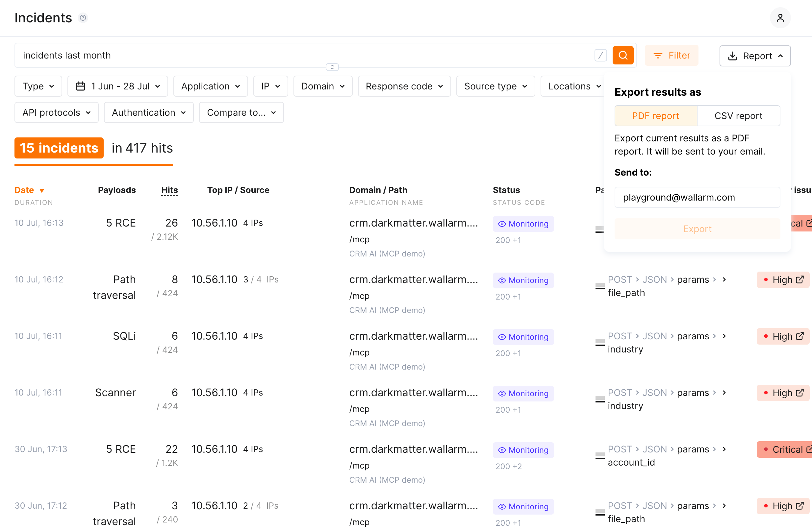Open the 1 Jun - 28 Jul date picker
812x532 pixels.
point(118,86)
